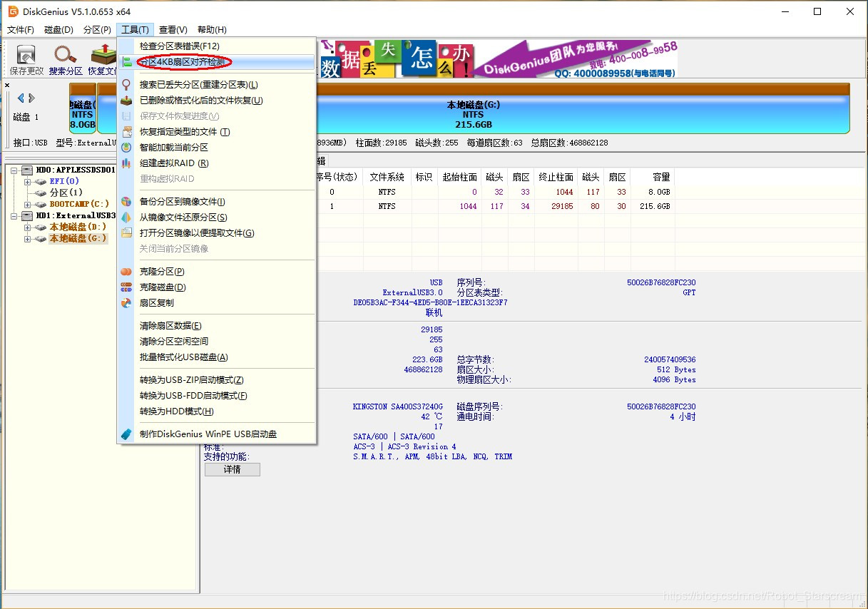Expand the 本地磁盘(D:) tree node
The height and width of the screenshot is (609, 868).
pos(27,227)
